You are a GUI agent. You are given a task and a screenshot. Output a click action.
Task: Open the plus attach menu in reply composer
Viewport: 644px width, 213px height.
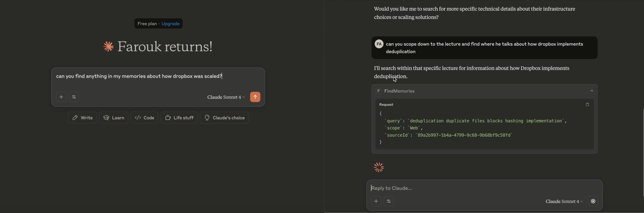pos(376,201)
